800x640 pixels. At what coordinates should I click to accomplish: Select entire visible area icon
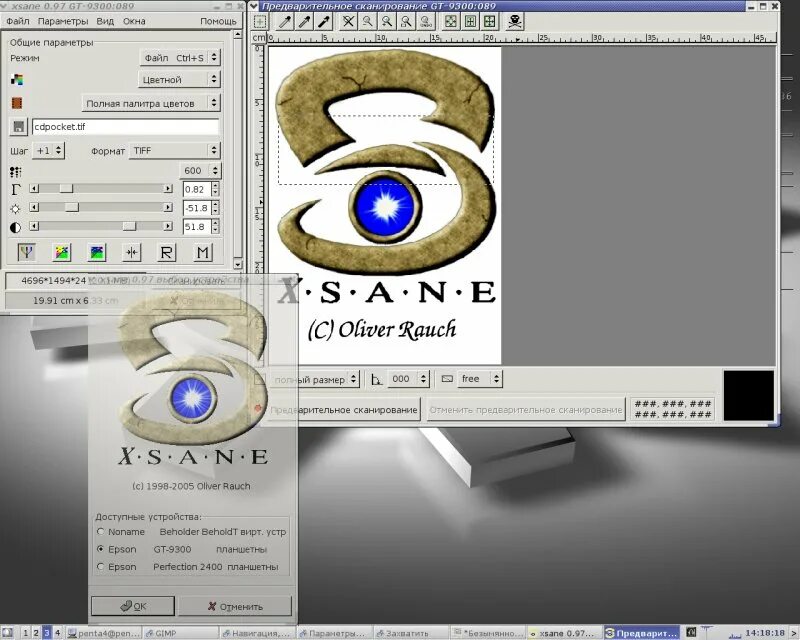click(x=489, y=21)
